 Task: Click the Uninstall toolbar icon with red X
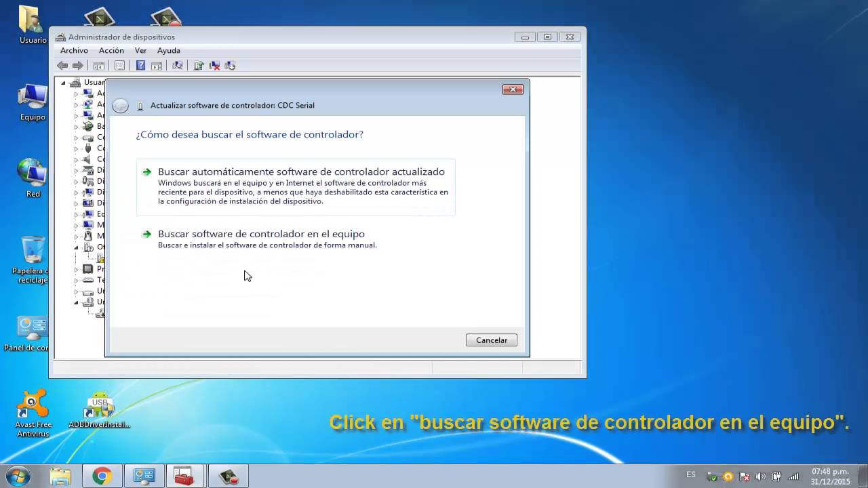[214, 66]
